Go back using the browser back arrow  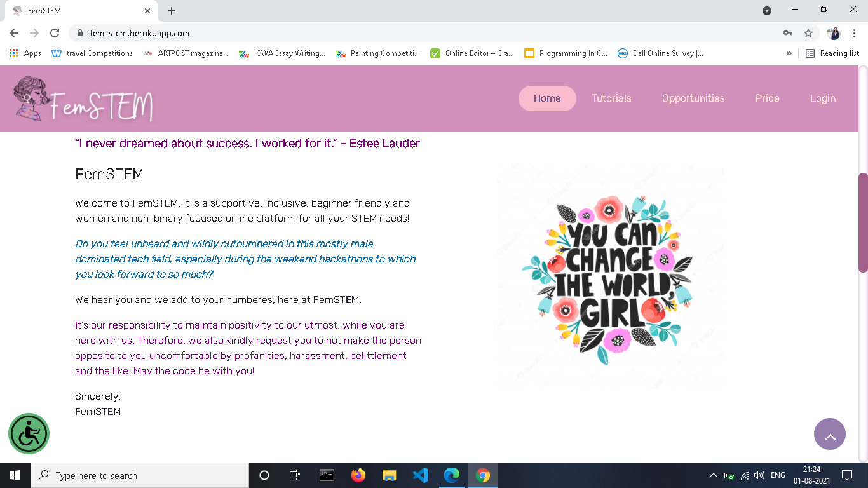(x=14, y=33)
